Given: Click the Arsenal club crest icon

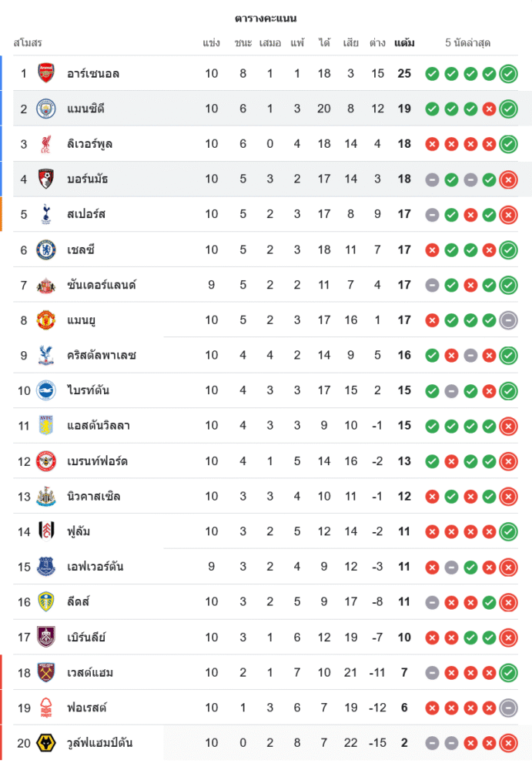Looking at the screenshot, I should pos(46,74).
